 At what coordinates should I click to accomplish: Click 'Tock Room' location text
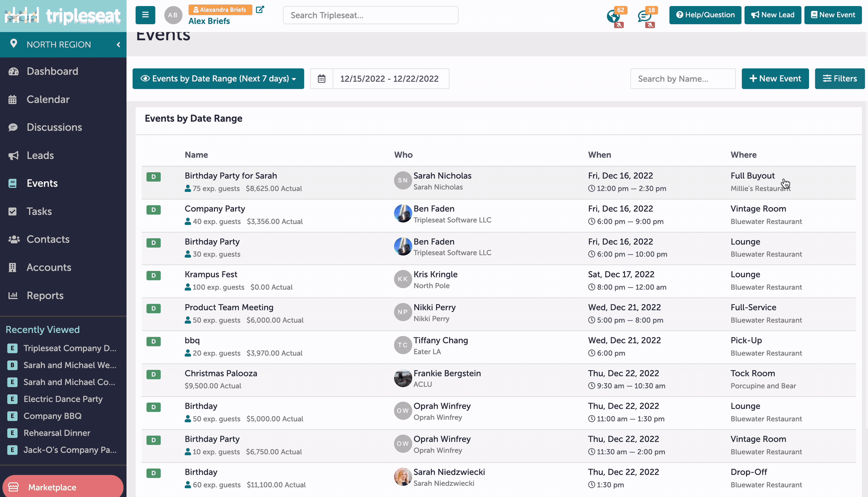click(x=753, y=373)
